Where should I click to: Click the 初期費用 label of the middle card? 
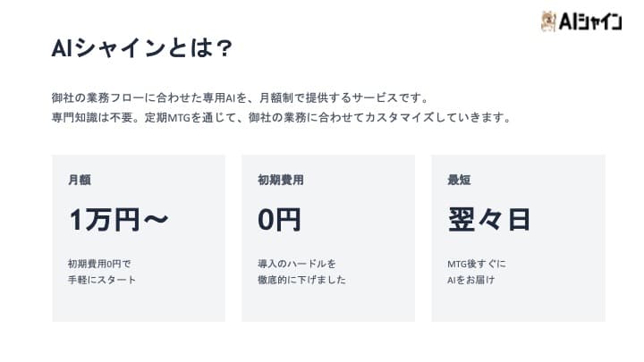(x=281, y=180)
